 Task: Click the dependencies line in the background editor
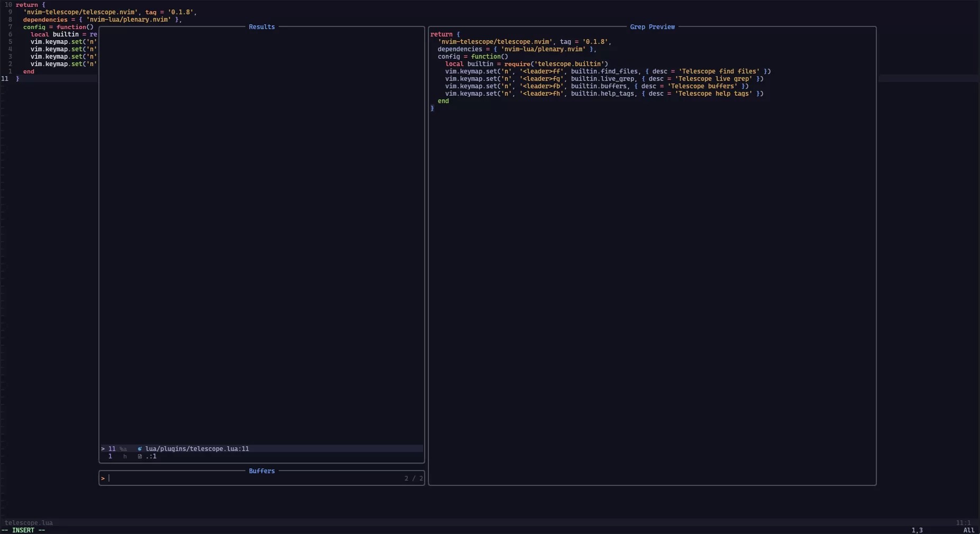102,20
